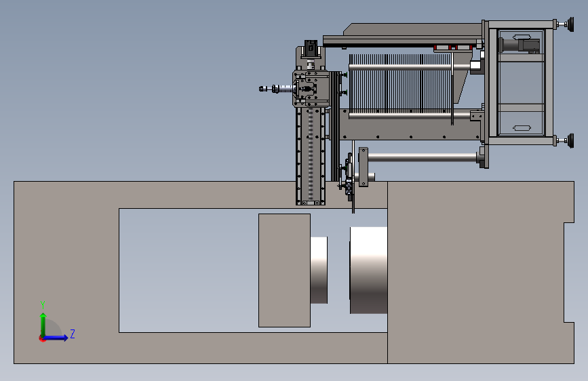Select the horizontal shaft sticking out left of carriage
The height and width of the screenshot is (381, 588).
tap(277, 89)
